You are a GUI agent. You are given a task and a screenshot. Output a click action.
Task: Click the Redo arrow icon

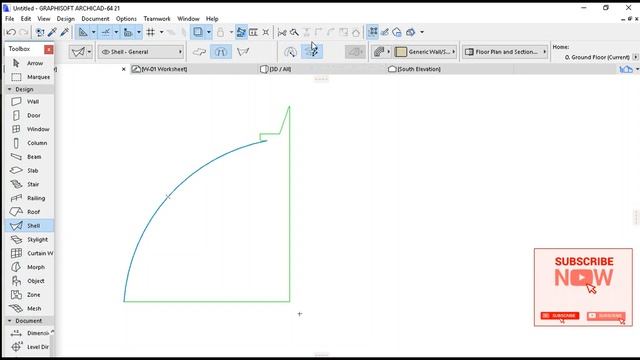[24, 32]
